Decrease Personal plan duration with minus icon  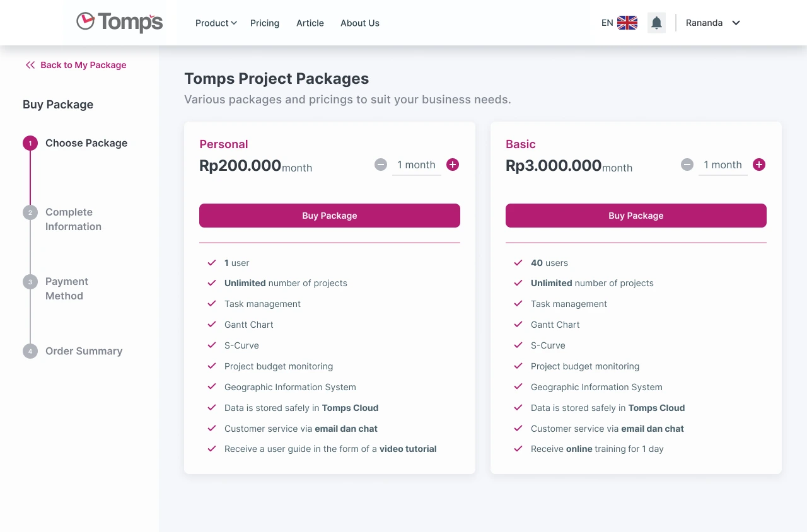(381, 165)
